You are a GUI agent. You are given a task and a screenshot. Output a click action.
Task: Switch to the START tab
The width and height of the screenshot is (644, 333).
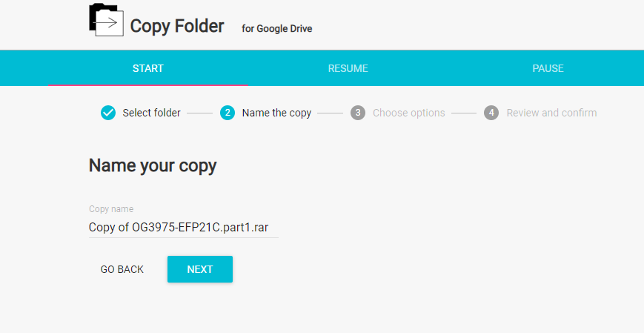click(148, 68)
